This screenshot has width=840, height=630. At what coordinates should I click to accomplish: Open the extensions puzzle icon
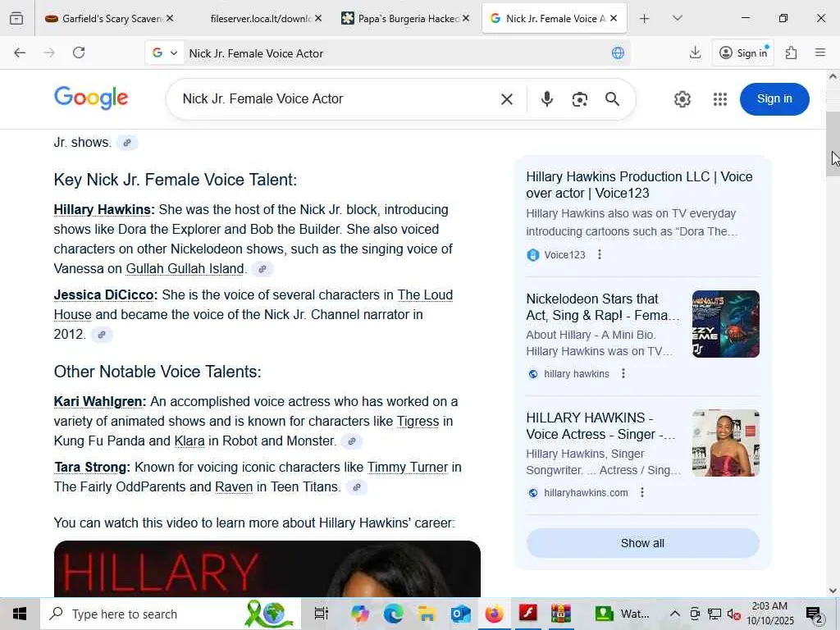[791, 52]
